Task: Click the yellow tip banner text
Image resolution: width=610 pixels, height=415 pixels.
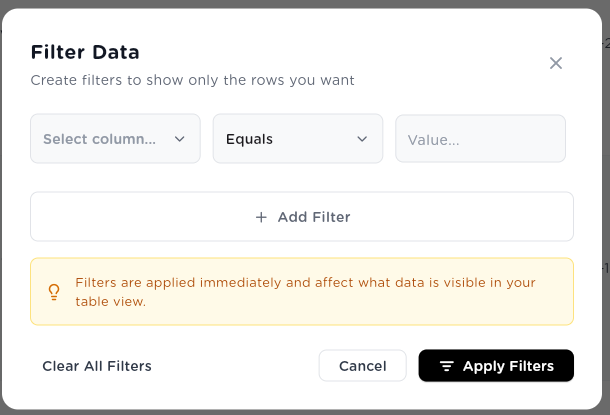Action: coord(305,292)
